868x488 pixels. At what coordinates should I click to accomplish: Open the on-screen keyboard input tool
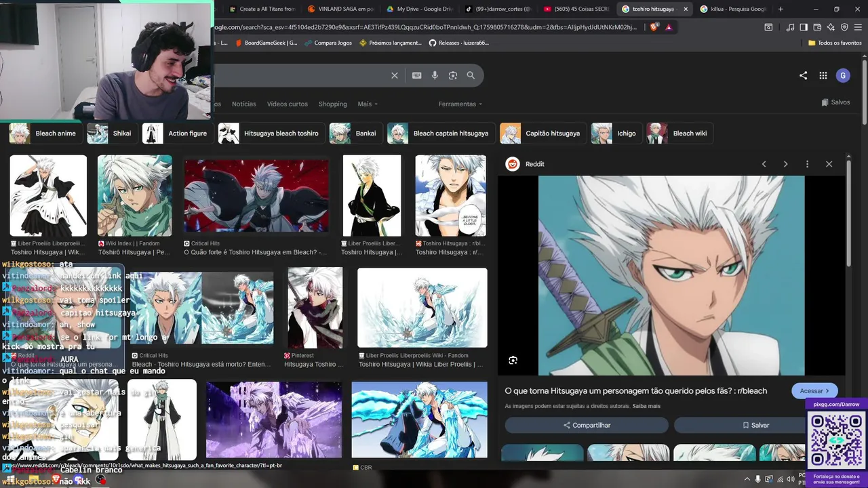tap(417, 75)
